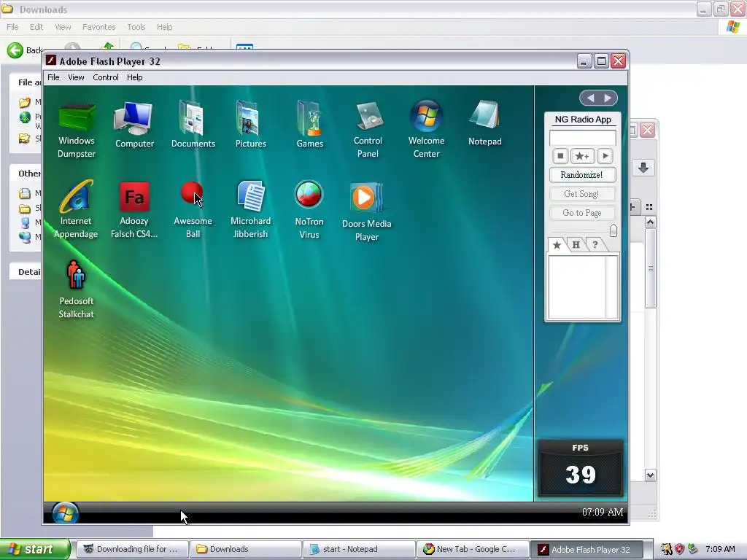
Task: Click scroll down arrow in background window
Action: [650, 475]
